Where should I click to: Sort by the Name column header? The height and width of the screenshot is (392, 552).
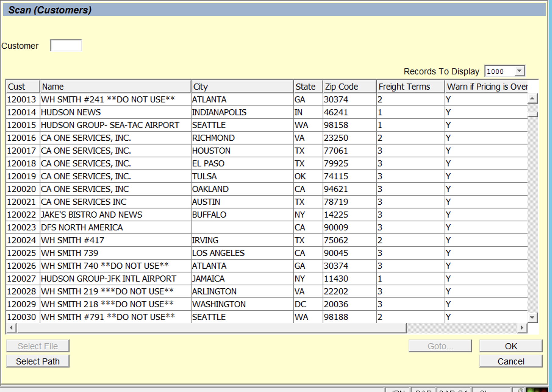pyautogui.click(x=115, y=87)
